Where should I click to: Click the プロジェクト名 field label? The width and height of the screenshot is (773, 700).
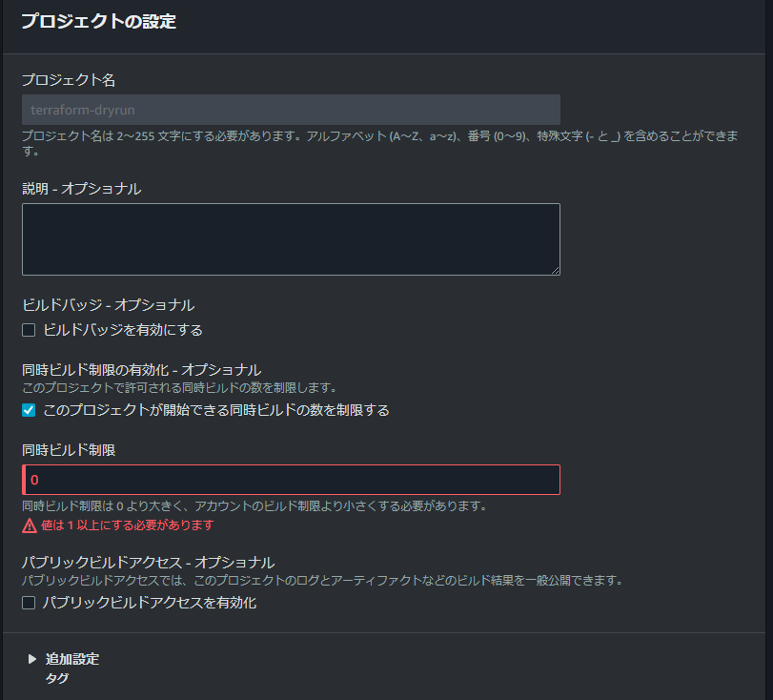tap(69, 79)
